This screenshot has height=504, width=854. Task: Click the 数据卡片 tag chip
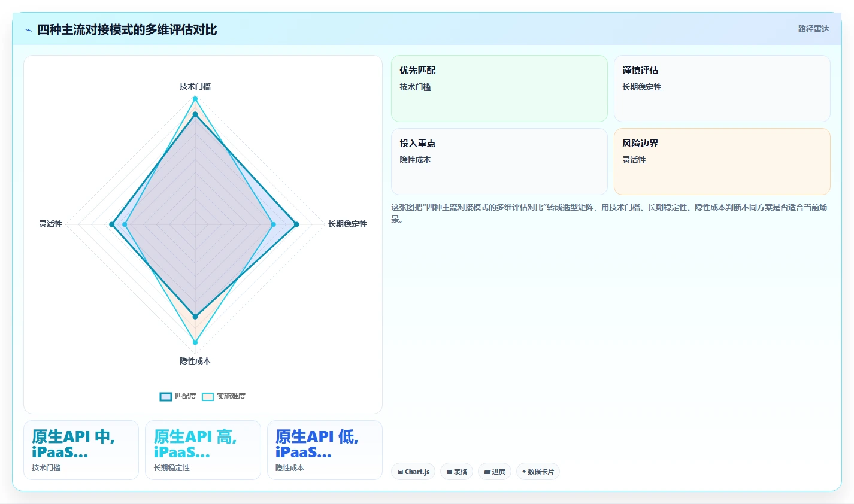(x=538, y=472)
